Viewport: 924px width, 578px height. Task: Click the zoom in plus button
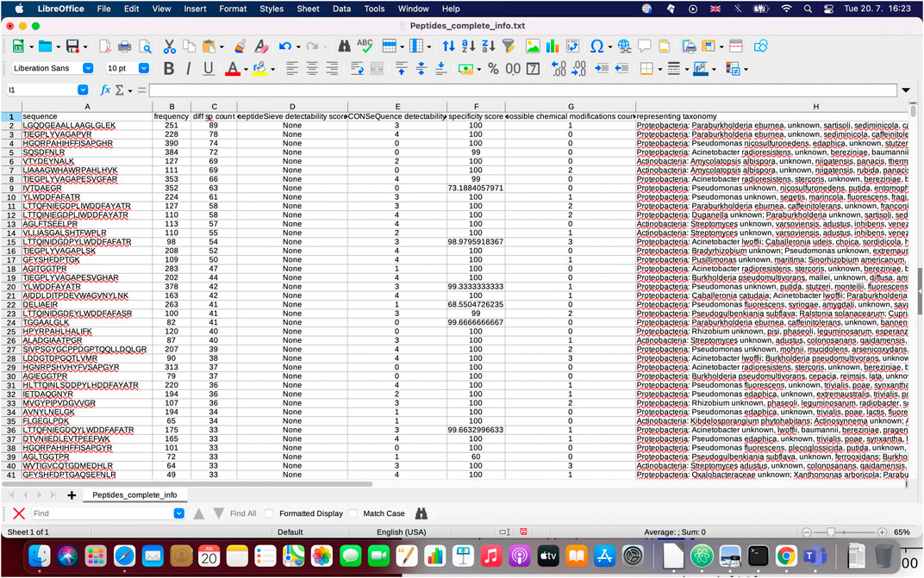(882, 532)
